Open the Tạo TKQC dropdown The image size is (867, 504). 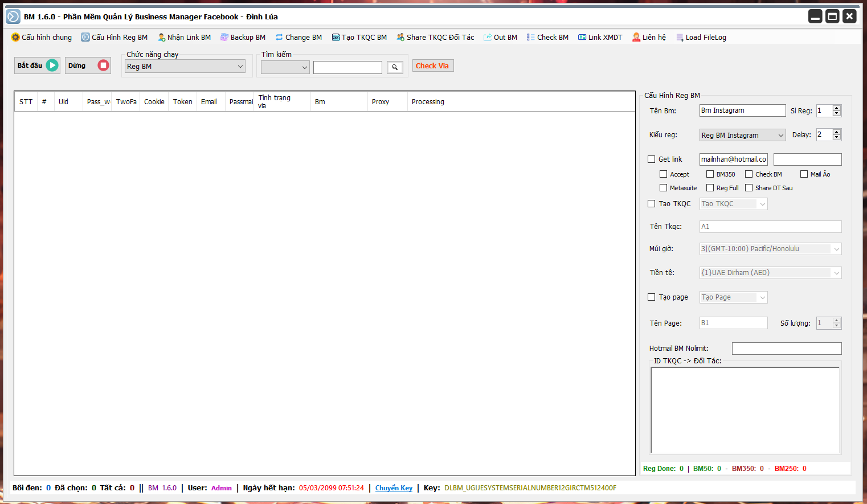coord(734,204)
